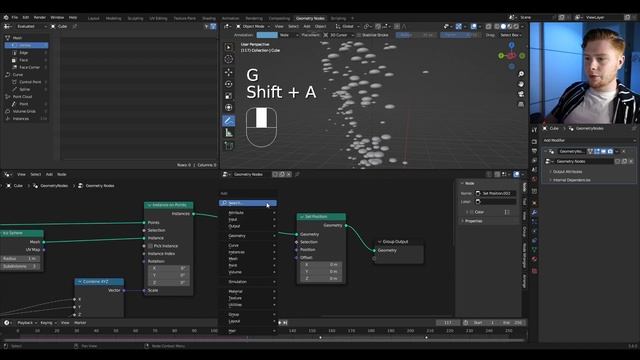The height and width of the screenshot is (360, 640).
Task: Open the Physics properties tab icon
Action: [534, 231]
